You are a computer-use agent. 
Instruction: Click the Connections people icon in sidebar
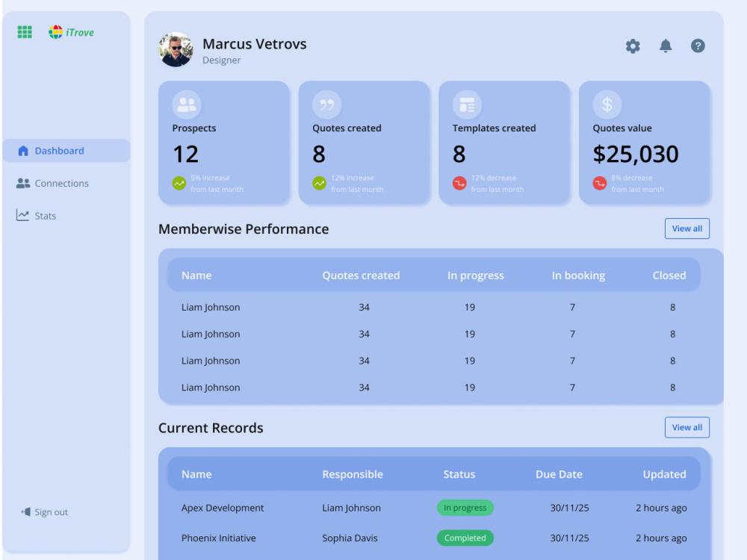23,183
